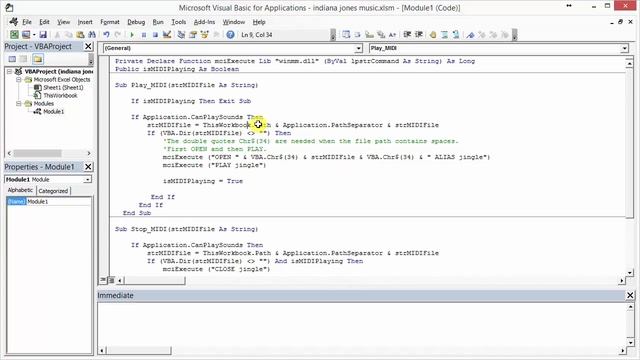Collapse the Microsoft Excel Objects folder
Image resolution: width=640 pixels, height=360 pixels.
tap(19, 80)
